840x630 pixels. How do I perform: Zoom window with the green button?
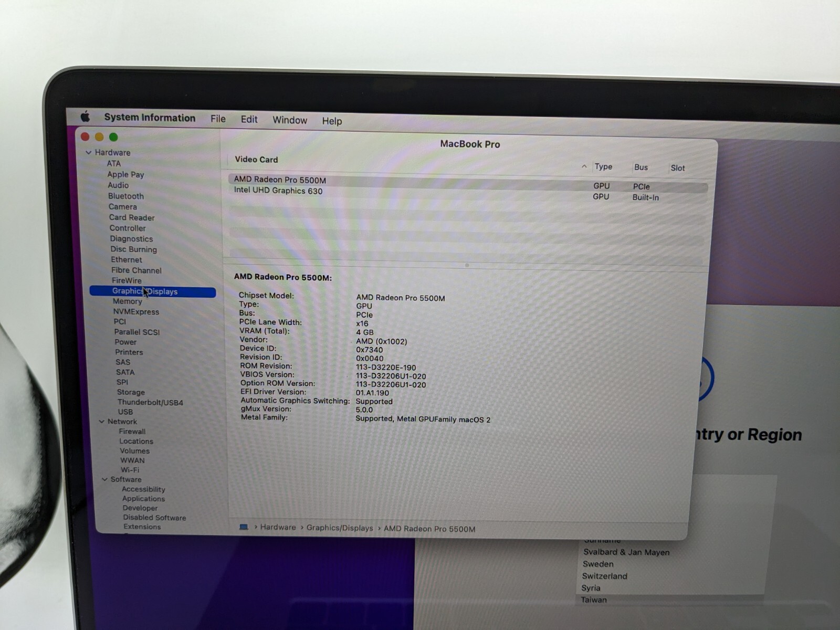pyautogui.click(x=113, y=137)
